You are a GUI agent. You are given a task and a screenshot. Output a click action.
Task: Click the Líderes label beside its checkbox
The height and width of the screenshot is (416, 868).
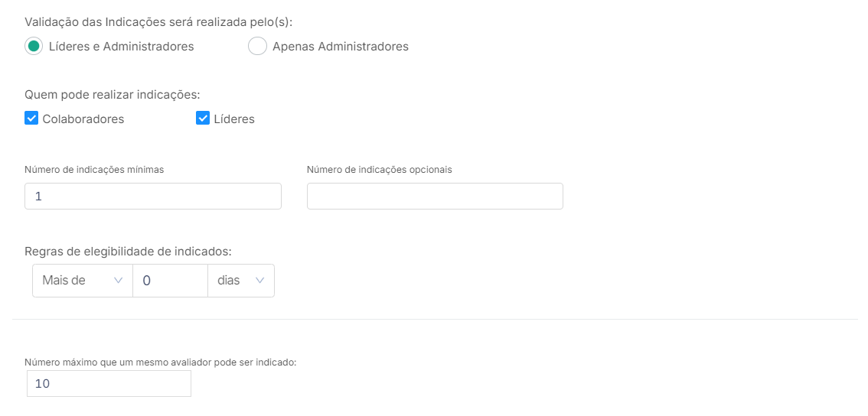[x=234, y=119]
